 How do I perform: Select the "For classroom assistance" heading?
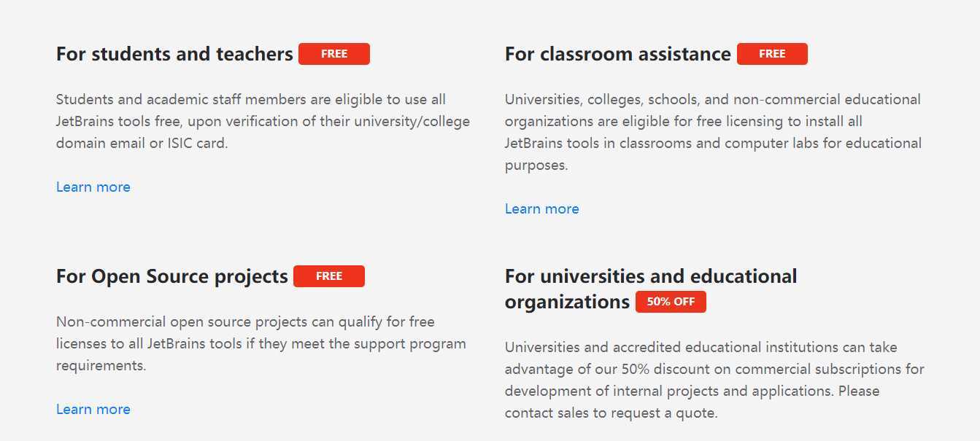click(x=617, y=54)
